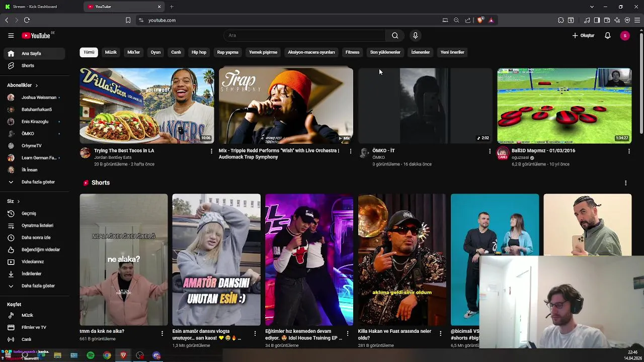Image resolution: width=644 pixels, height=362 pixels.
Task: Open Beğendiğim videolar liked videos
Action: point(33,249)
